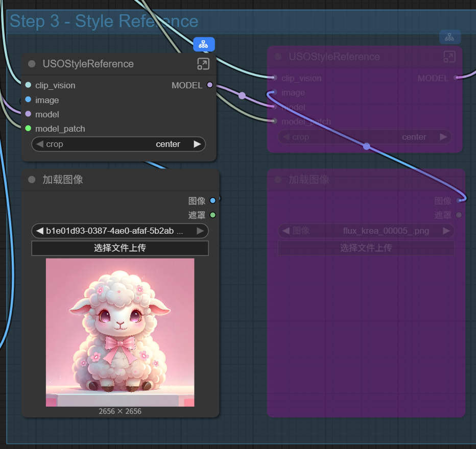Click the right arrow of the flux_krea_00005 image selector
This screenshot has height=449, width=476.
[446, 231]
